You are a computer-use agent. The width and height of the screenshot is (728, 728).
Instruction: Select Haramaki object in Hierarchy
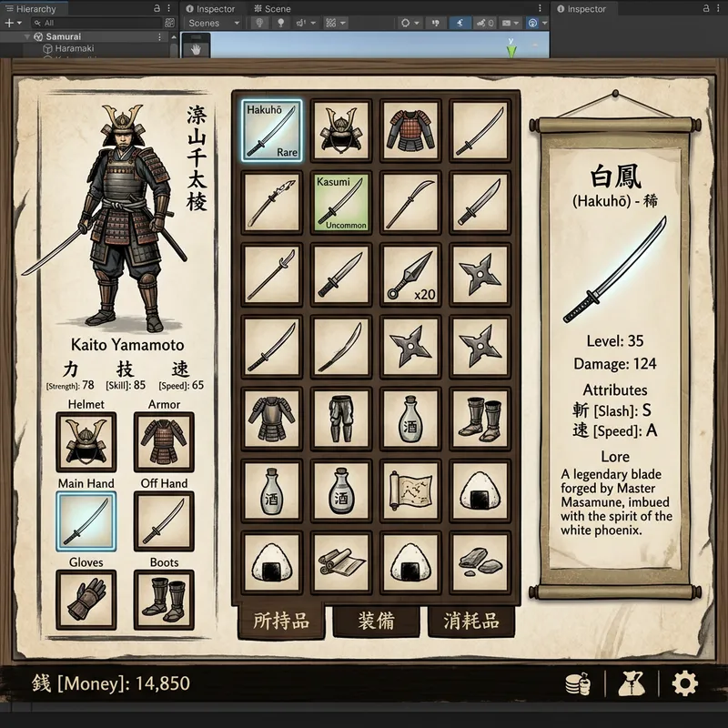[x=74, y=48]
